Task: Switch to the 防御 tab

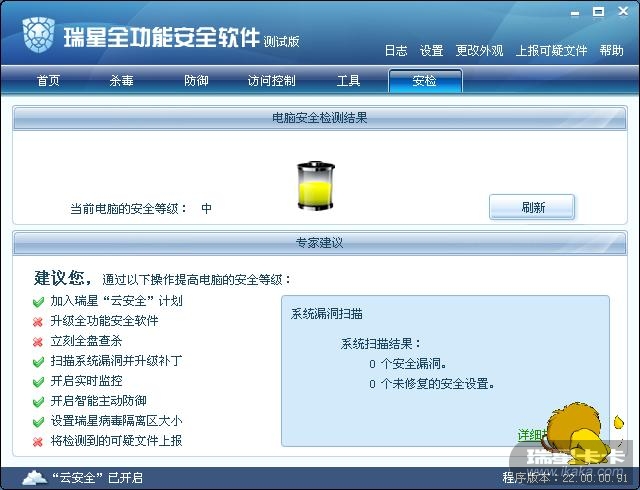Action: click(x=196, y=80)
